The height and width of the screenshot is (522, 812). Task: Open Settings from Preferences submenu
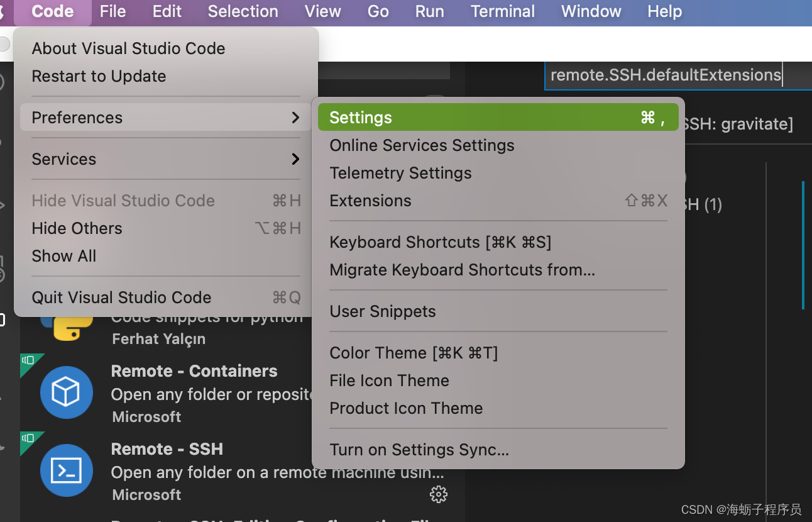coord(498,118)
